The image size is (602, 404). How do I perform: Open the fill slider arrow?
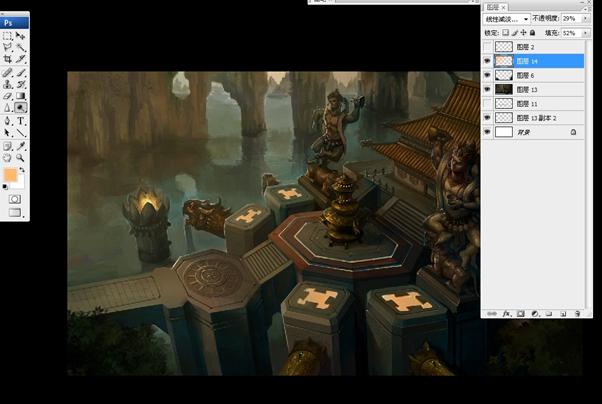585,33
